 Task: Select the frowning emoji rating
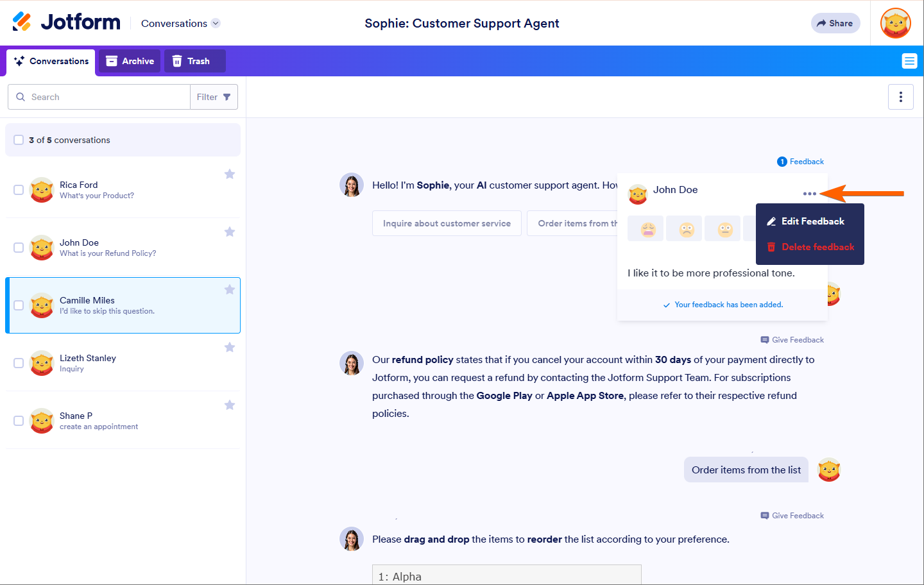[686, 229]
